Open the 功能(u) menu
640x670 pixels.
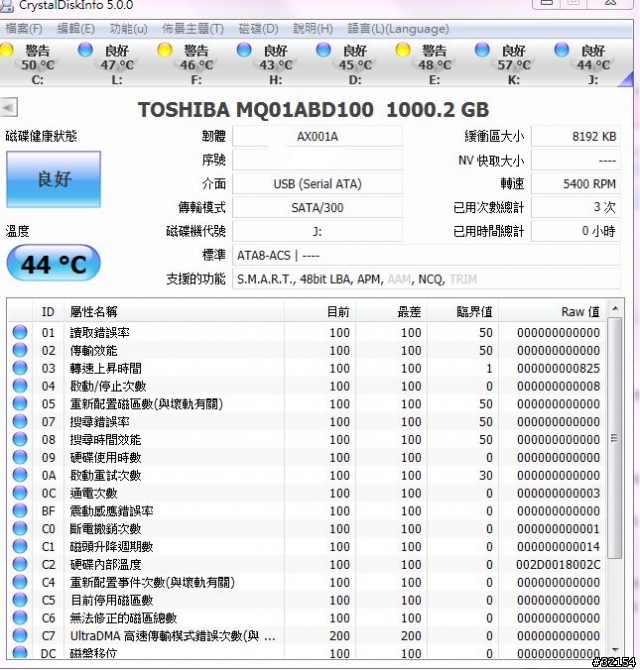128,29
